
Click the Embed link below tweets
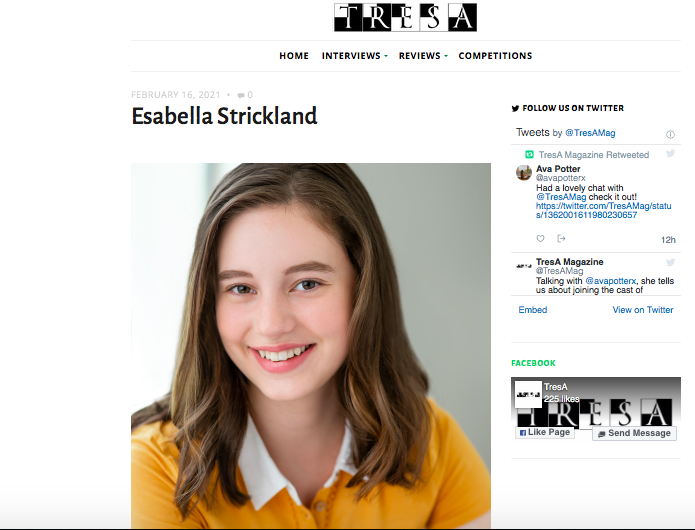533,310
